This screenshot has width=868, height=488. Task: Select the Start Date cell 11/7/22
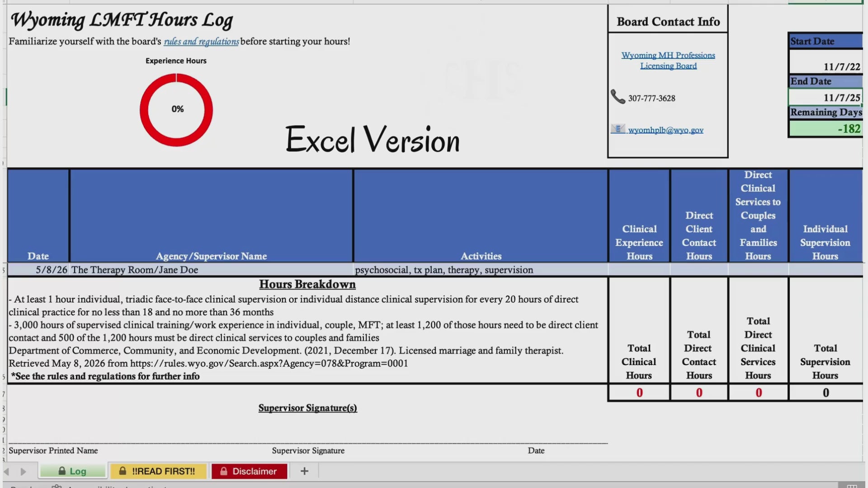pos(826,61)
